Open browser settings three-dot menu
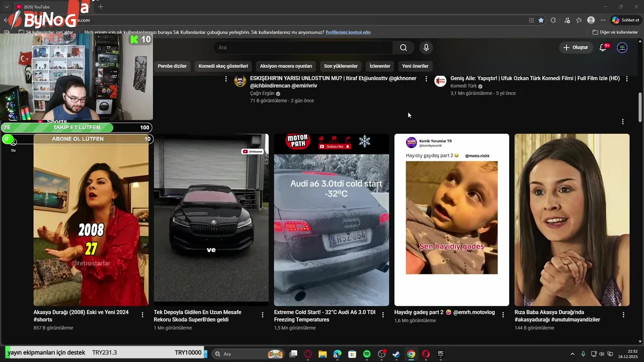The height and width of the screenshot is (362, 644). (x=603, y=20)
